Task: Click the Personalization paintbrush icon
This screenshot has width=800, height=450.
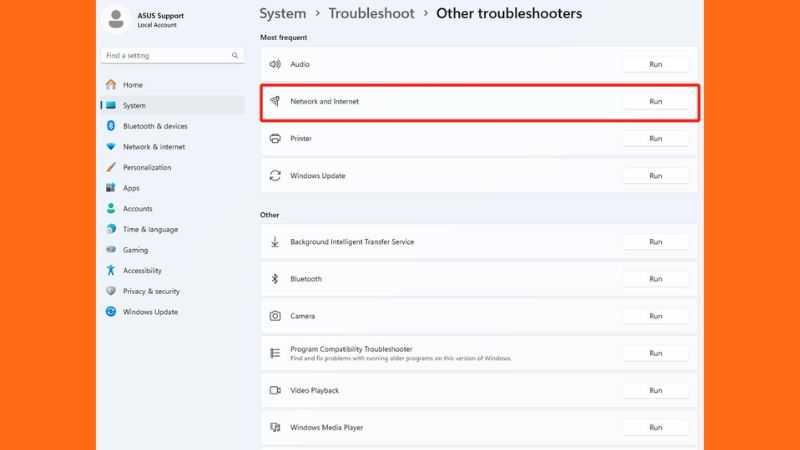Action: [x=111, y=167]
